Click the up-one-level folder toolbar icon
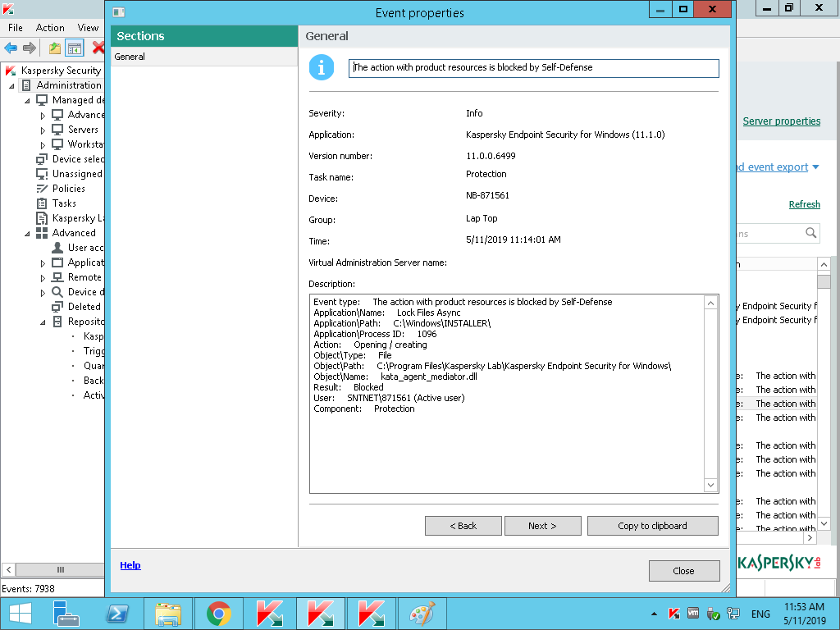Image resolution: width=840 pixels, height=630 pixels. [54, 48]
